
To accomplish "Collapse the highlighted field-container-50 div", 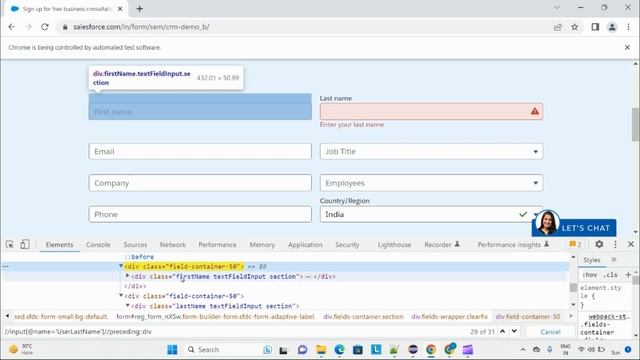I will click(x=121, y=266).
